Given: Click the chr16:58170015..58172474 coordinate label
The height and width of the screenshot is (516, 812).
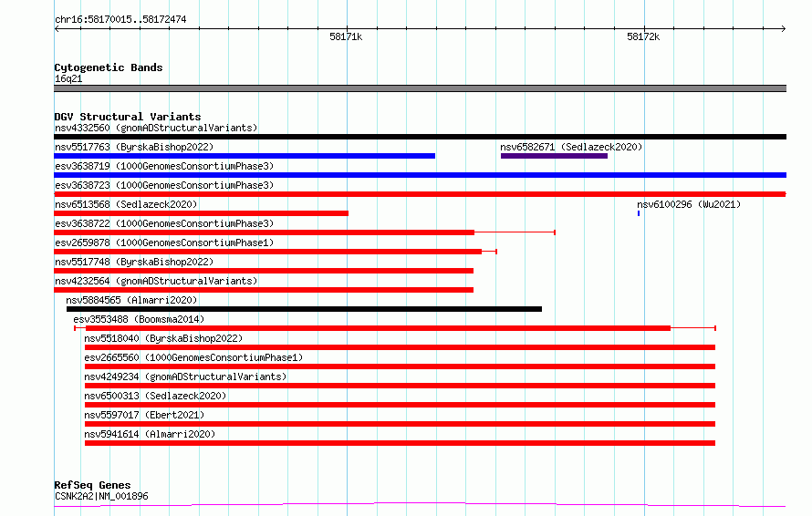Looking at the screenshot, I should tap(120, 20).
